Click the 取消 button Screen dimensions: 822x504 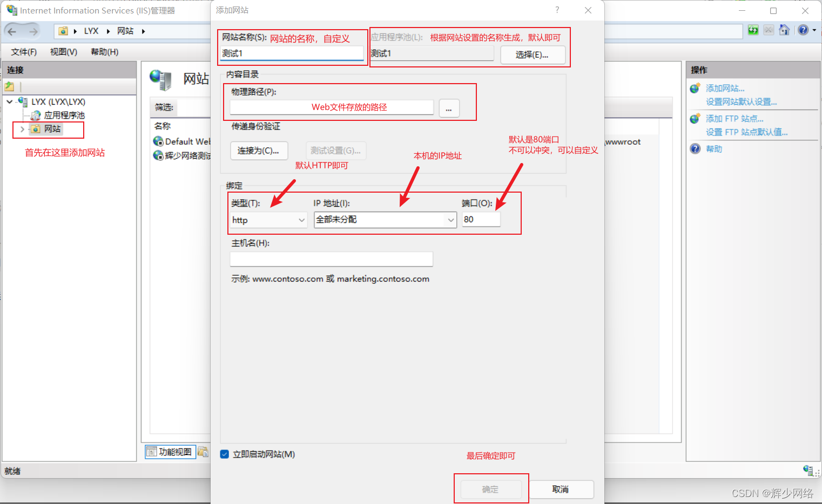561,489
